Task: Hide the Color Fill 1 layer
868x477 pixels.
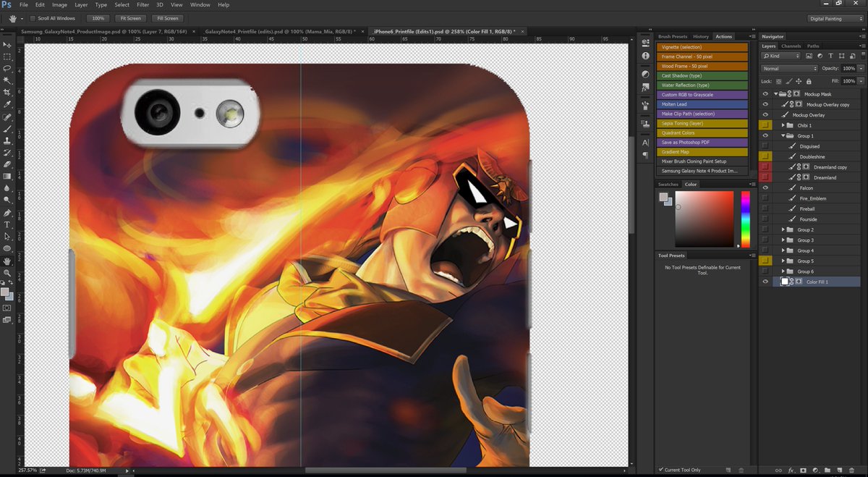Action: click(765, 282)
